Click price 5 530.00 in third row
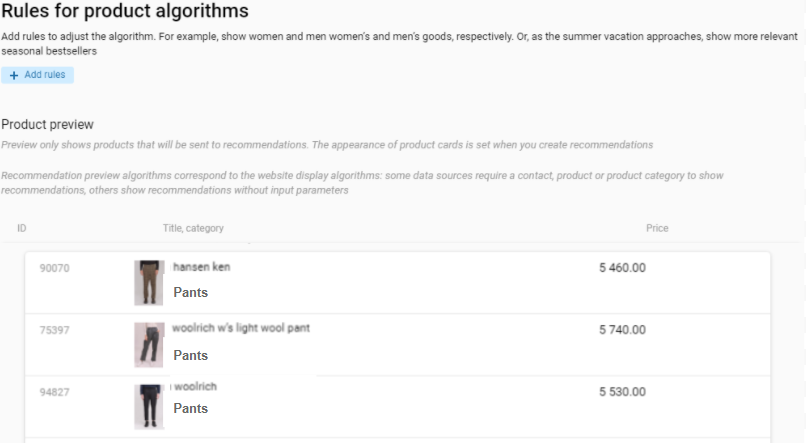The image size is (806, 443). click(x=622, y=392)
